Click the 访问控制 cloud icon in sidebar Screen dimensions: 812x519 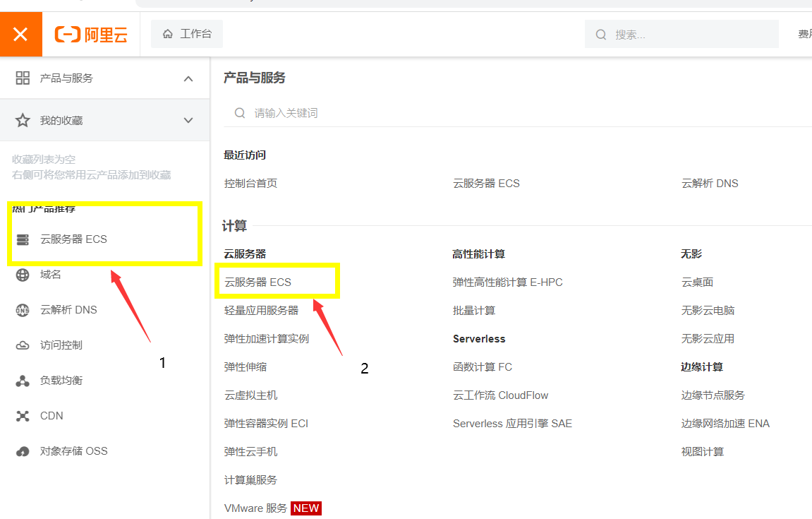click(x=23, y=345)
